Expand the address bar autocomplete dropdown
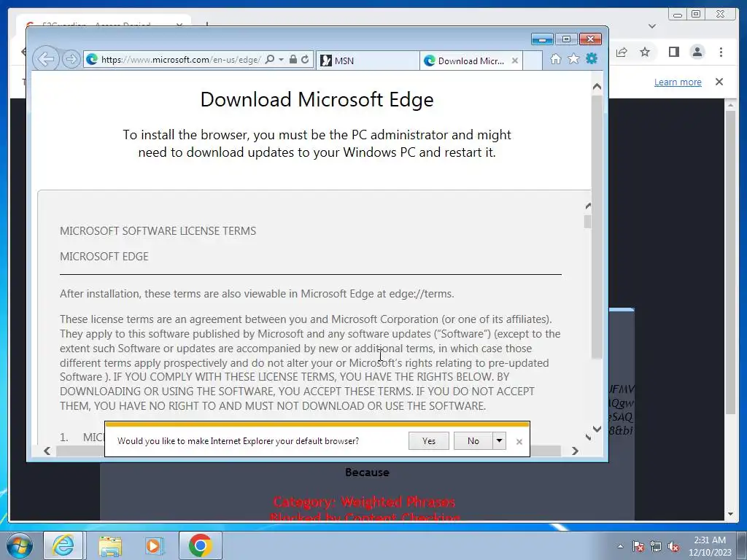 pyautogui.click(x=281, y=60)
